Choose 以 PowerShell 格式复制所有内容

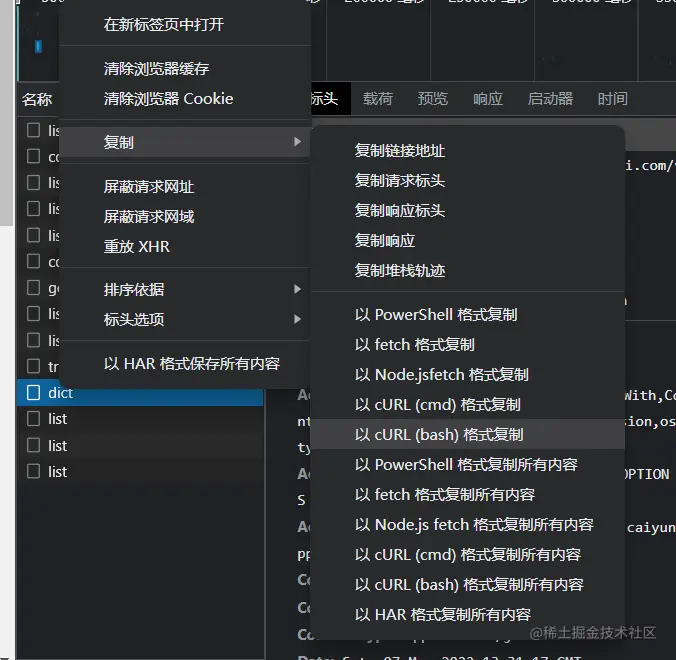click(468, 465)
